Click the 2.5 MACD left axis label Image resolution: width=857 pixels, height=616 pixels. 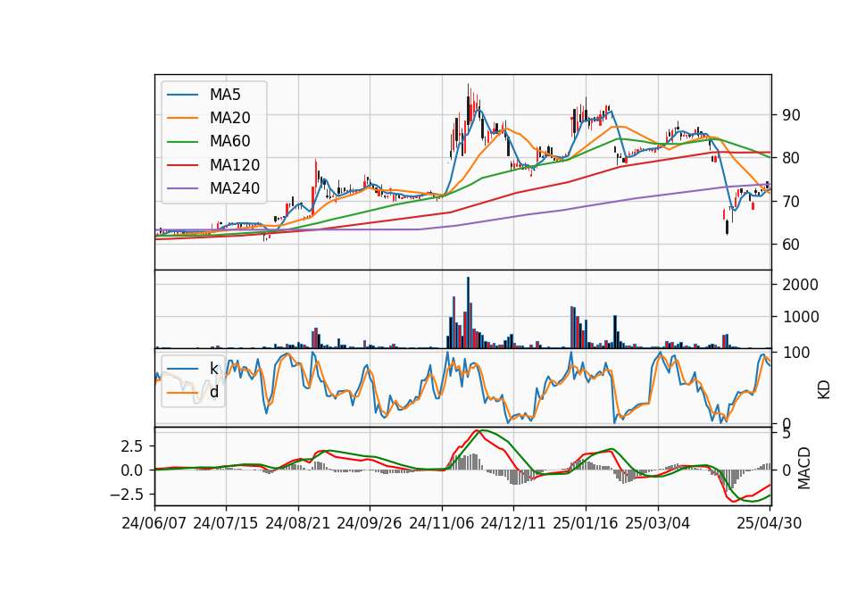pyautogui.click(x=132, y=446)
